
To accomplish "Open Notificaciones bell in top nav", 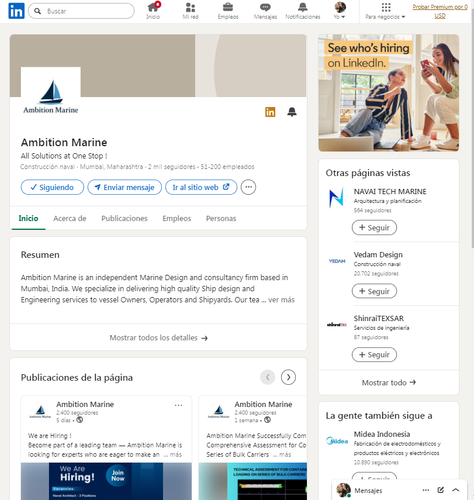I will [303, 11].
